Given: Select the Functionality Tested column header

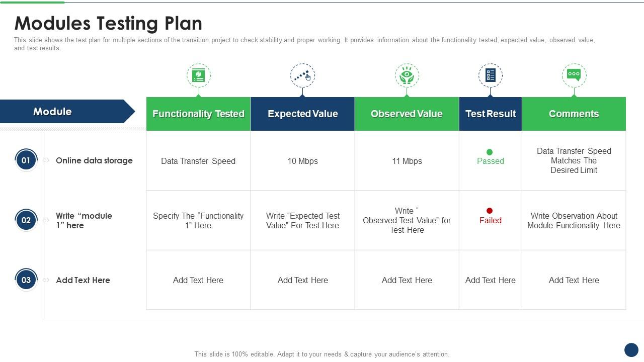Looking at the screenshot, I should 198,114.
